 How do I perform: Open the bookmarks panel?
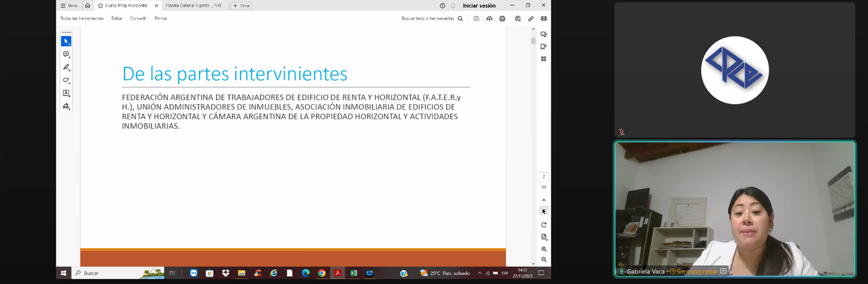tap(543, 47)
